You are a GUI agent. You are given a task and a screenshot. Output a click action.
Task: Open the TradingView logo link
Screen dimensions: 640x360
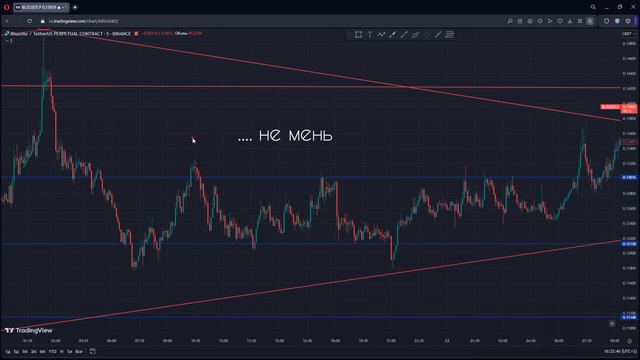point(29,330)
